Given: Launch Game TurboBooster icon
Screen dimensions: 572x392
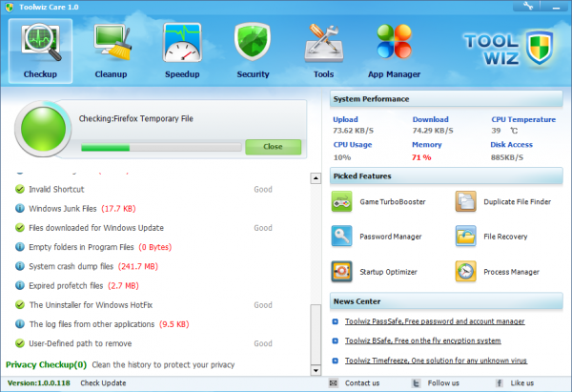Looking at the screenshot, I should (341, 201).
